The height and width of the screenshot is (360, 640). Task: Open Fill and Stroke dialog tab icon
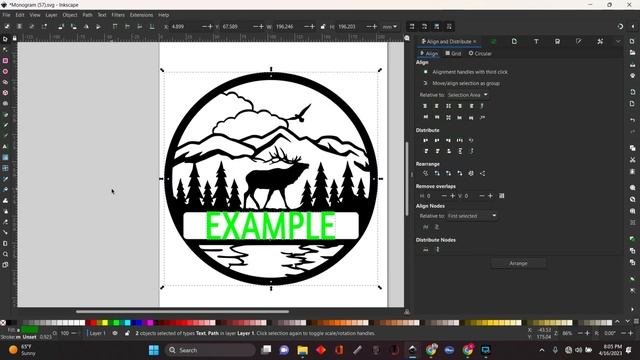[x=578, y=41]
